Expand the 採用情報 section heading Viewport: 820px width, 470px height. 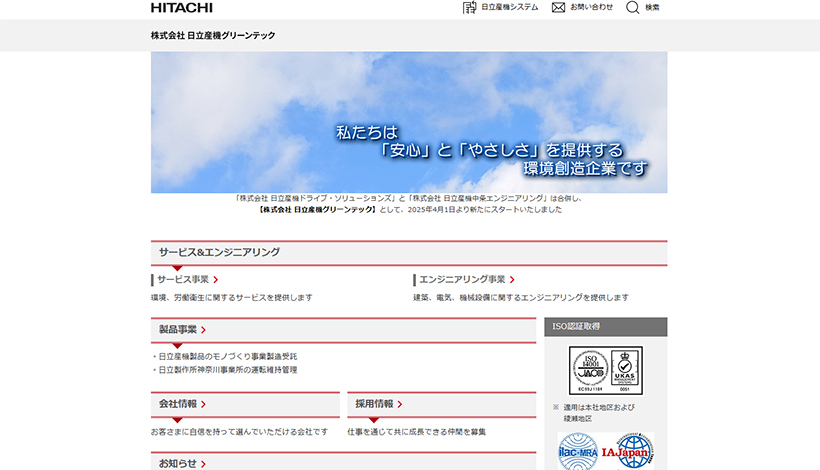point(379,404)
